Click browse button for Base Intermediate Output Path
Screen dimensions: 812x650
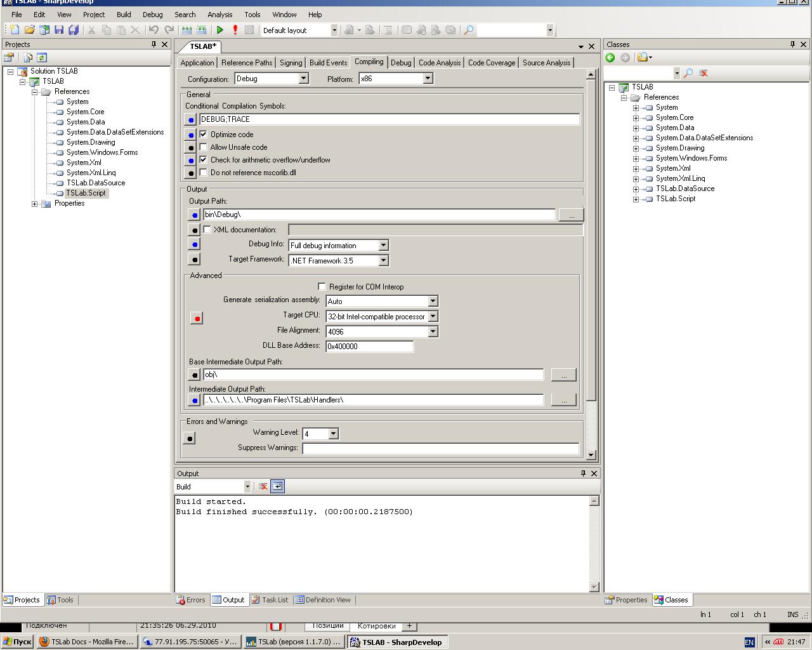click(x=563, y=375)
